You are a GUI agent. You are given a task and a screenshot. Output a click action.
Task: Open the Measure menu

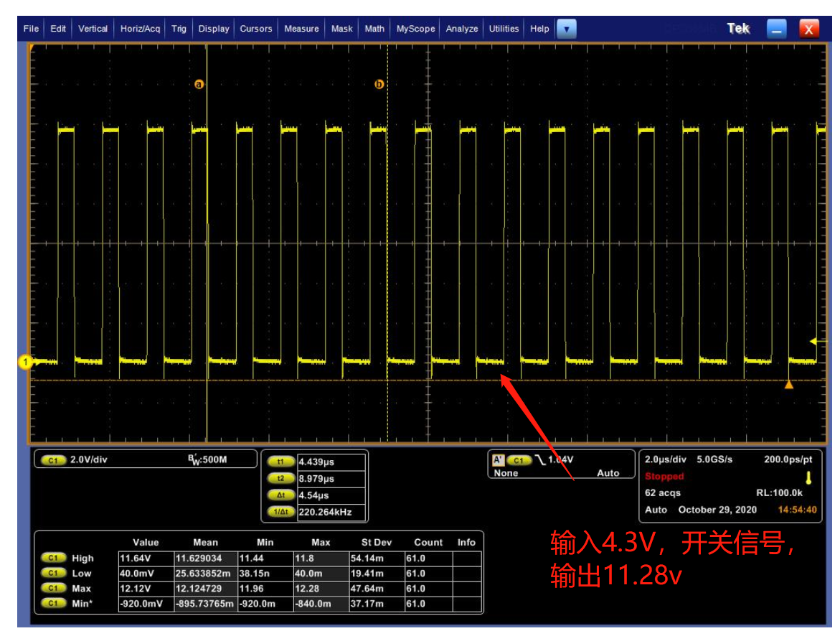[301, 29]
